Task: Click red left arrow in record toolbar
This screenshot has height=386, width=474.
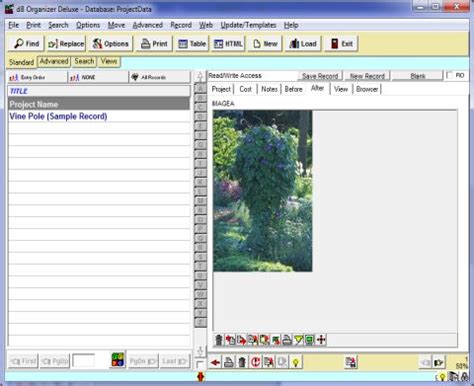Action: click(x=216, y=362)
